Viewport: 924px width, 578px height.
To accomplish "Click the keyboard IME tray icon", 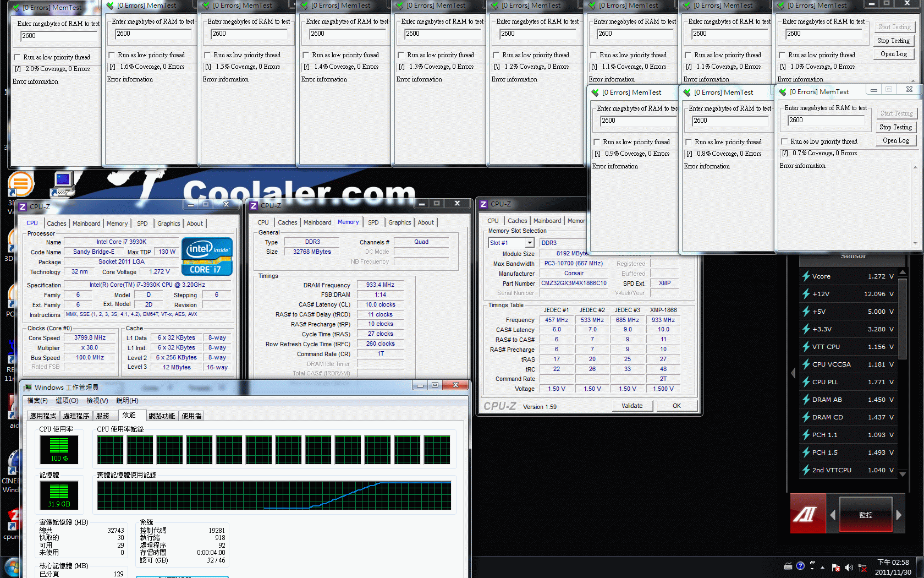I will 788,566.
